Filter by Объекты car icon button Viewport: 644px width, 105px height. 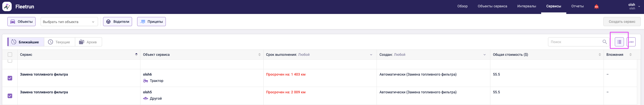pos(21,22)
